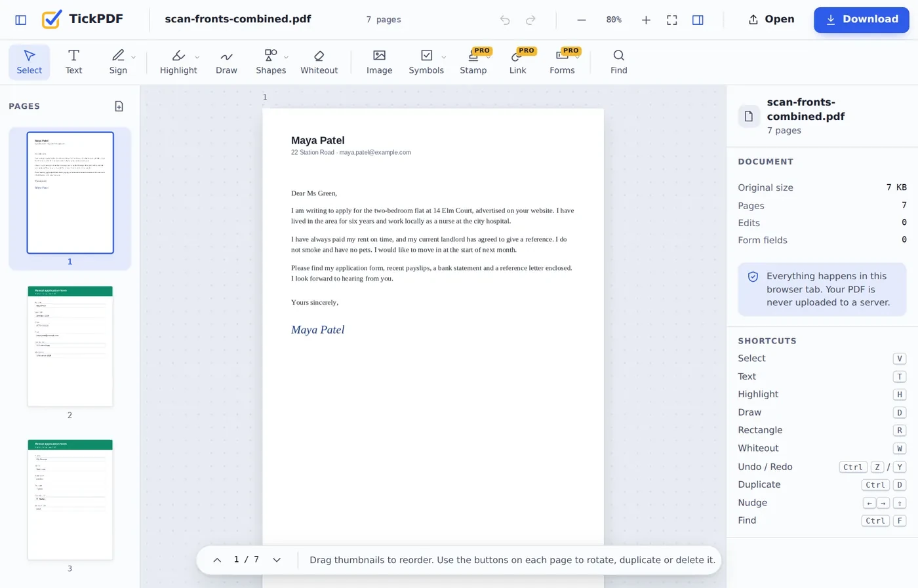The image size is (918, 588).
Task: Click the privacy shield icon notice
Action: coord(753,277)
